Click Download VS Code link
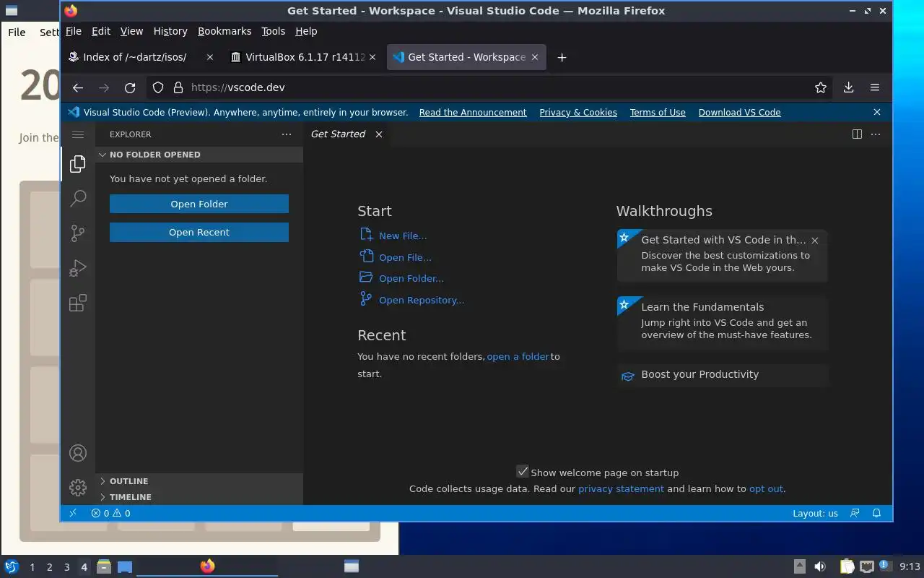Viewport: 924px width, 578px height. pos(740,112)
